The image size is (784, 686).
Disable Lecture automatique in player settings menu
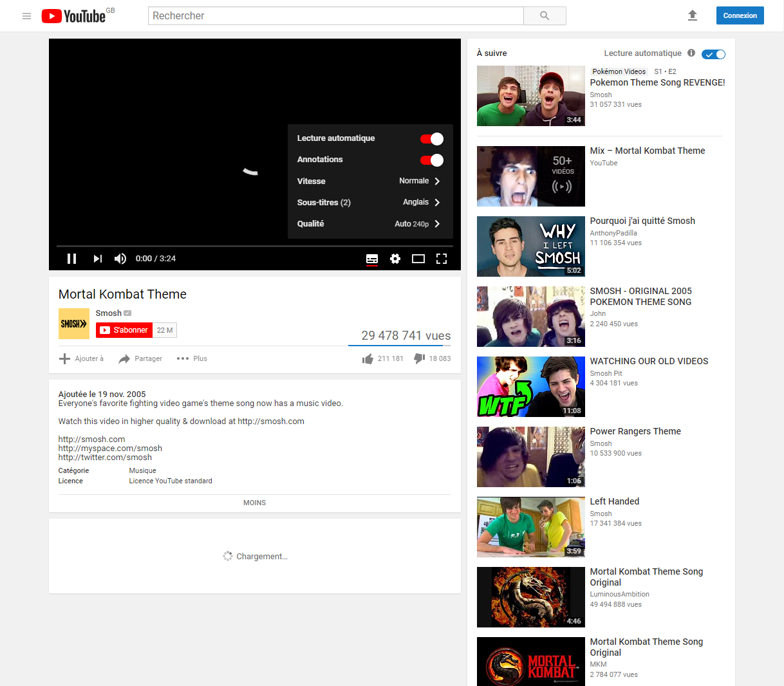[431, 139]
